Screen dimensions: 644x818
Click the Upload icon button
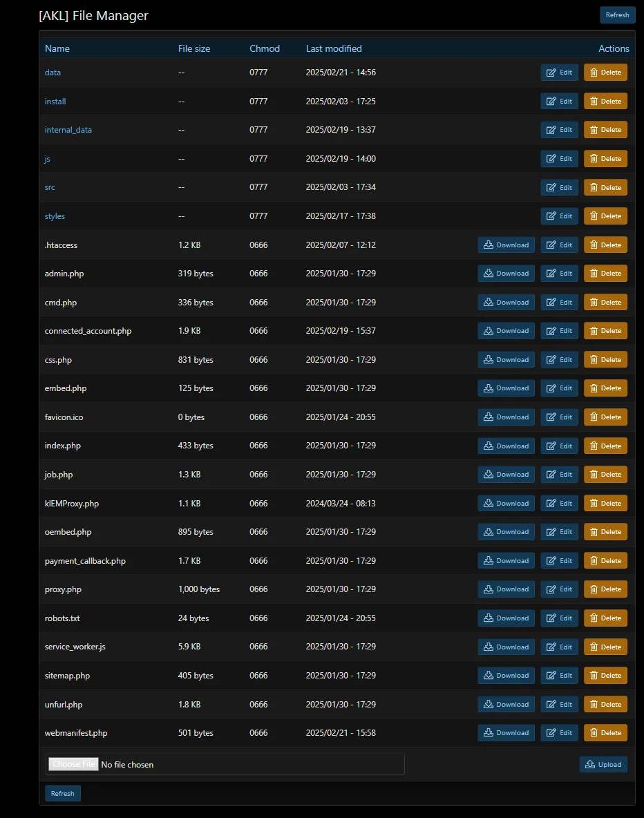coord(590,764)
